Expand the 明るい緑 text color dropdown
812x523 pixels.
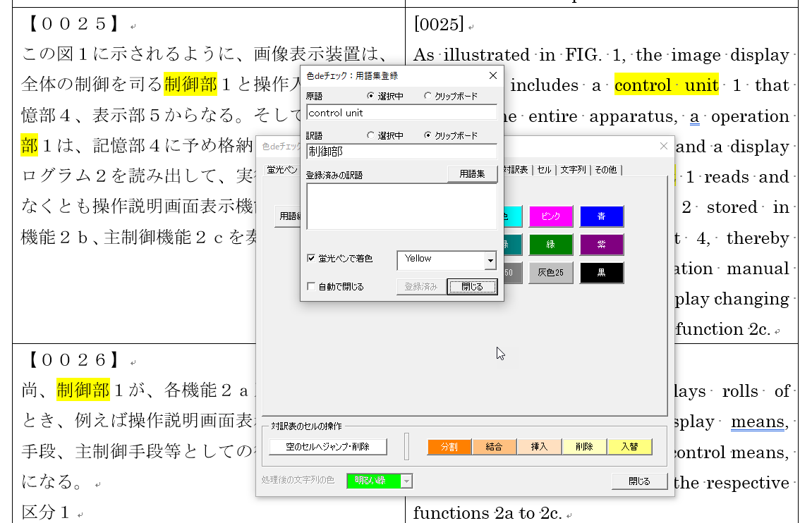pos(406,481)
